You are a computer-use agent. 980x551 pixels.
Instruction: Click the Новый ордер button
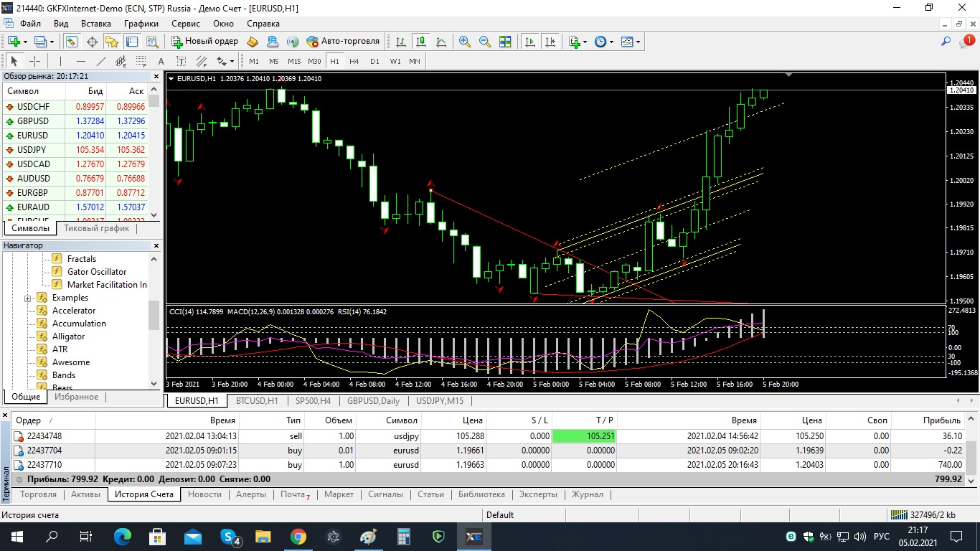[204, 42]
